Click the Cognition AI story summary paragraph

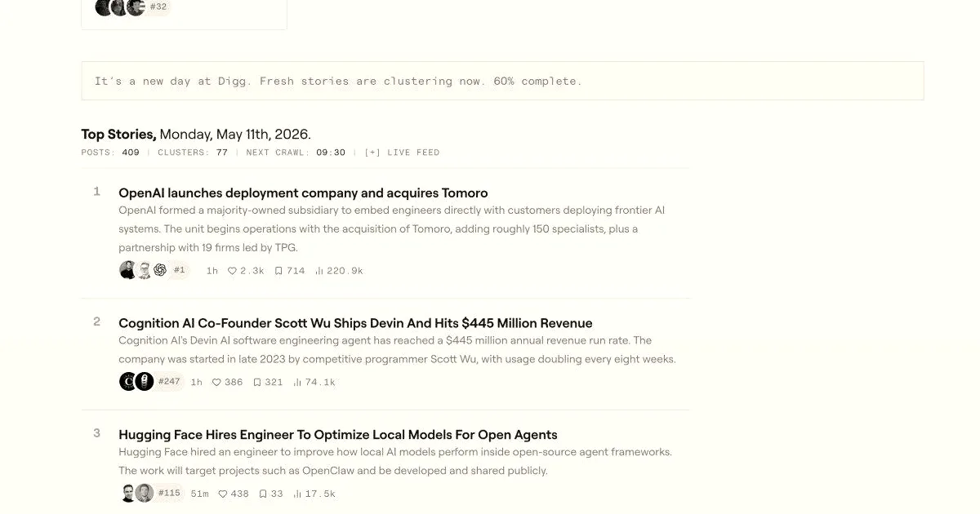tap(397, 349)
